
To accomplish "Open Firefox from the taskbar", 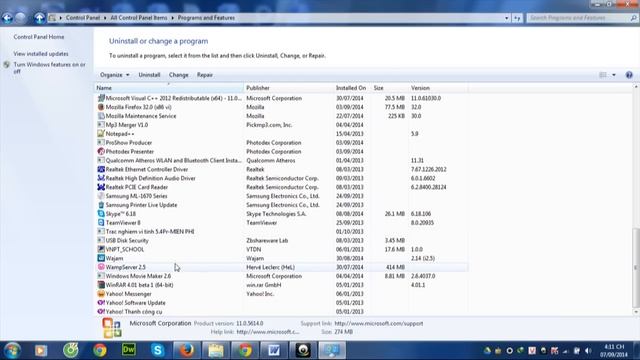I will (x=187, y=350).
